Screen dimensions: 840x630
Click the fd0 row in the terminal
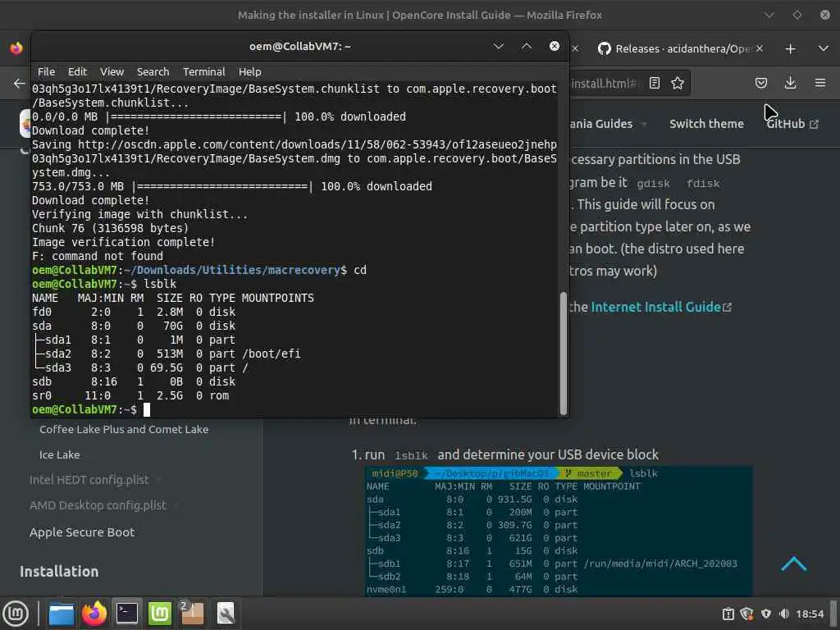(134, 313)
